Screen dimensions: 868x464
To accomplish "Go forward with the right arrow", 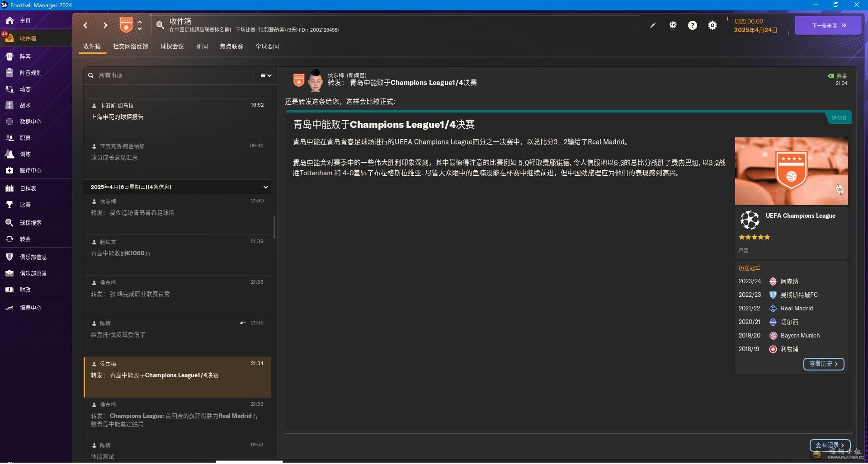I will (x=105, y=25).
